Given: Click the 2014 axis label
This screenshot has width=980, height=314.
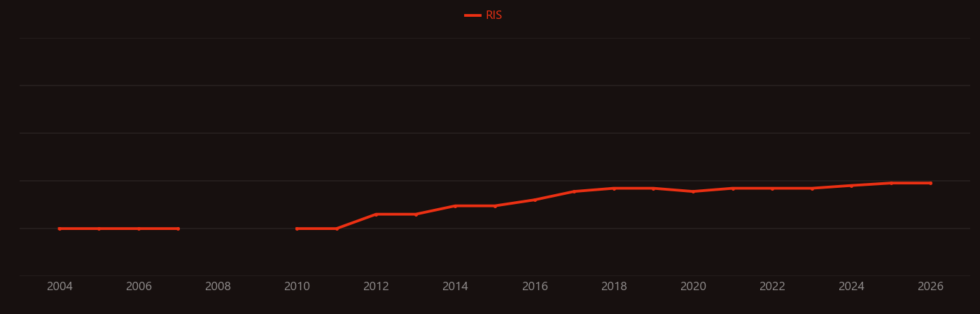Looking at the screenshot, I should point(456,287).
